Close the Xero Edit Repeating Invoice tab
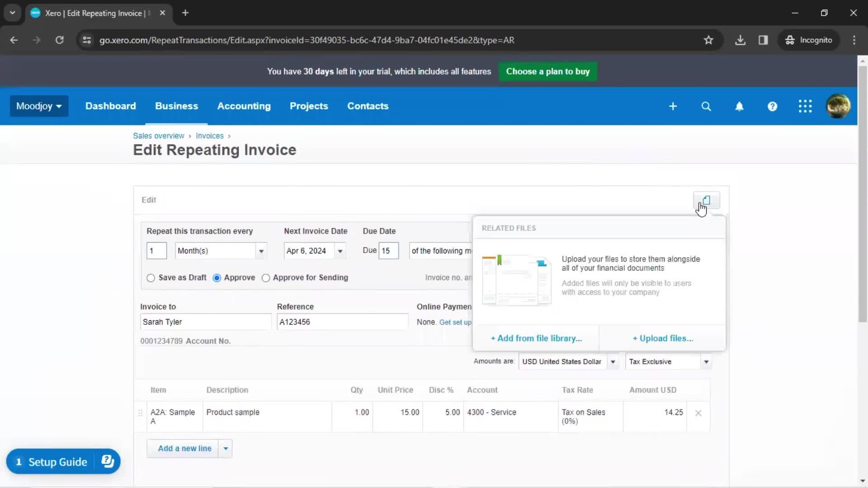868x488 pixels. point(162,13)
